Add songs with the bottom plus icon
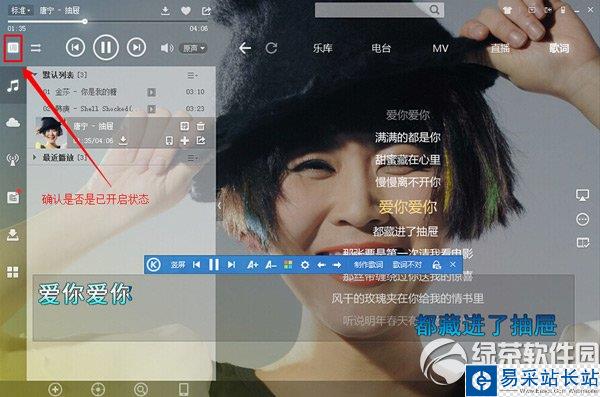 [55, 389]
